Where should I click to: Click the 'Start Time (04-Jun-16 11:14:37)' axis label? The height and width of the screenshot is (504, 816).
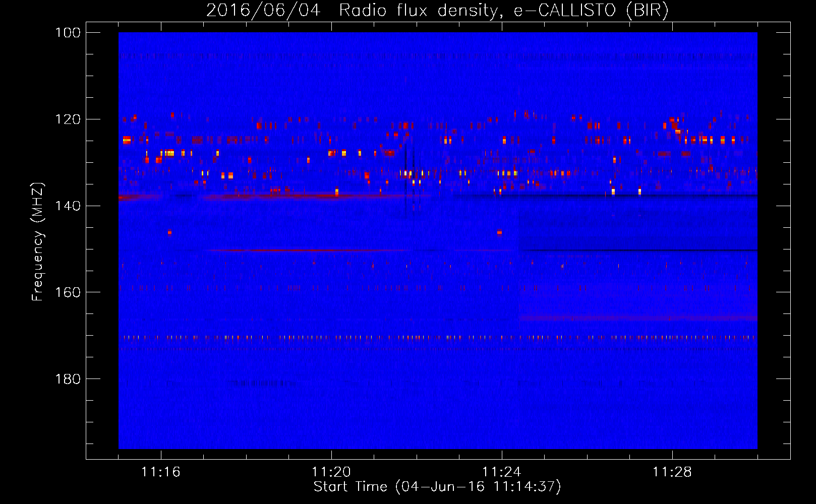437,487
